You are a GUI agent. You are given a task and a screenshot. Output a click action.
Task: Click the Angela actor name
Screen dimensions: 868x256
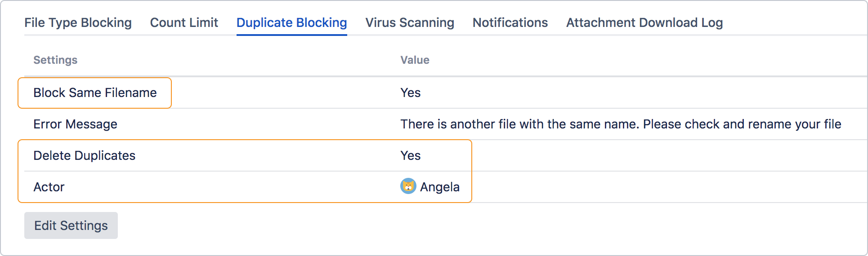coord(439,187)
